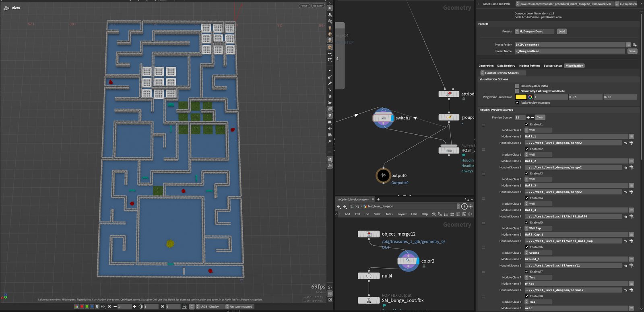Click the Load preset button
Image resolution: width=644 pixels, height=312 pixels.
[561, 31]
